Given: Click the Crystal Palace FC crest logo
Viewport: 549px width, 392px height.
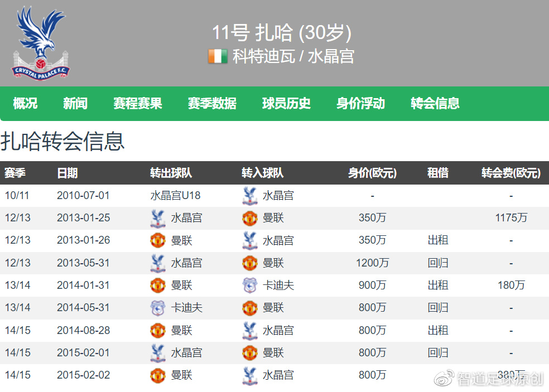Looking at the screenshot, I should tap(40, 43).
